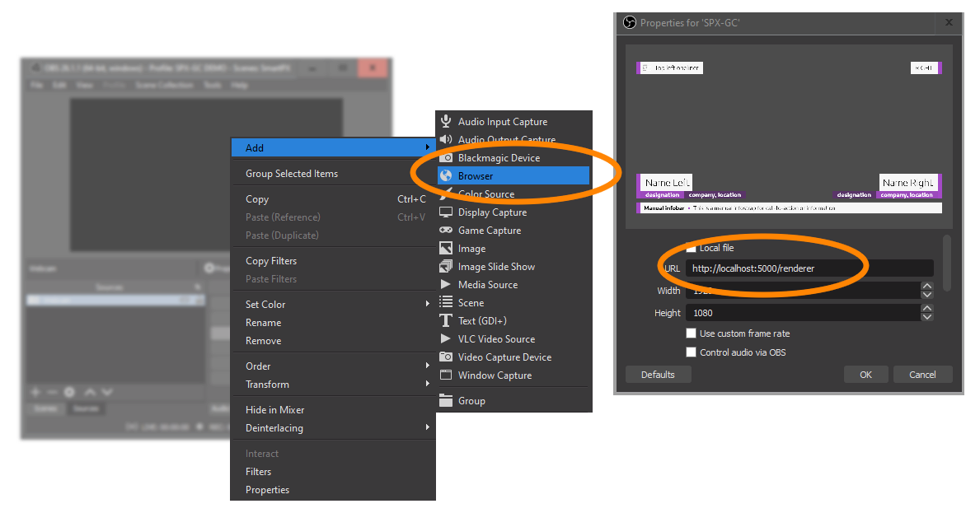Click the Cancel button in Properties
This screenshot has width=980, height=513.
click(922, 375)
